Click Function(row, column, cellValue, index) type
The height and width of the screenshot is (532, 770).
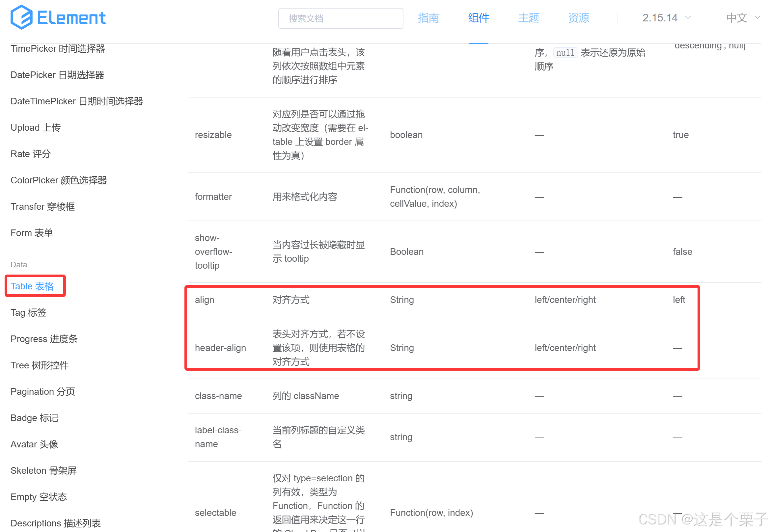pos(435,197)
